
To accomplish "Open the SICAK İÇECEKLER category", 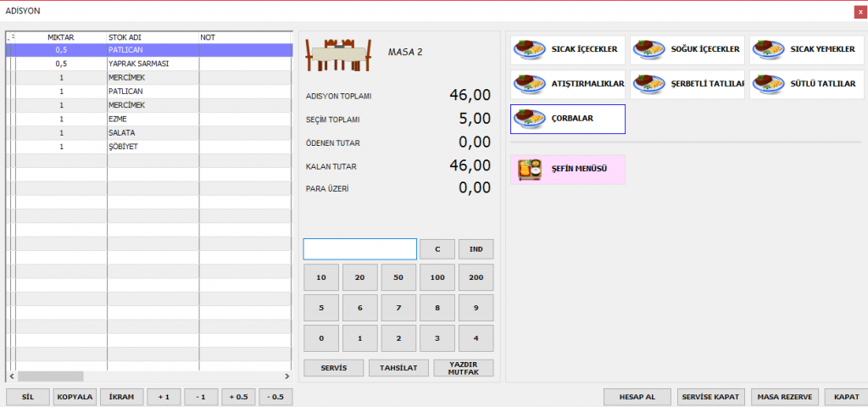I will coord(568,50).
